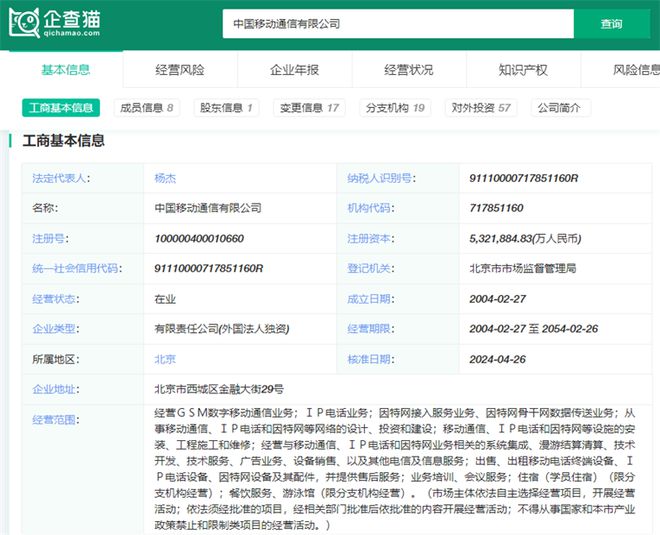
Task: Switch to the 经营状况 tab
Action: pyautogui.click(x=409, y=69)
